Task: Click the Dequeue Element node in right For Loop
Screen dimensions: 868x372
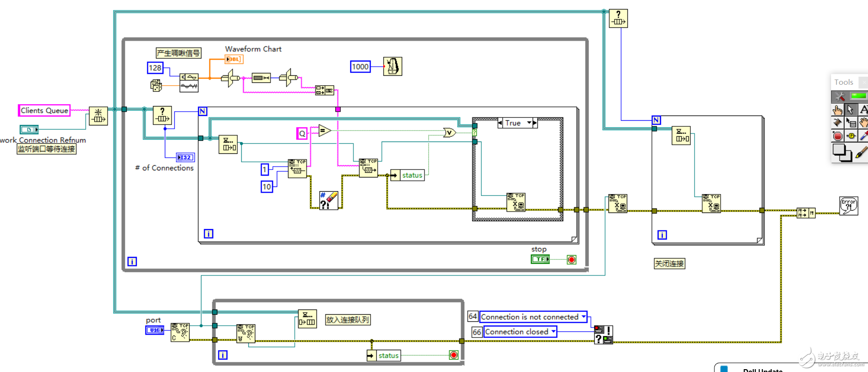Action: pyautogui.click(x=681, y=135)
